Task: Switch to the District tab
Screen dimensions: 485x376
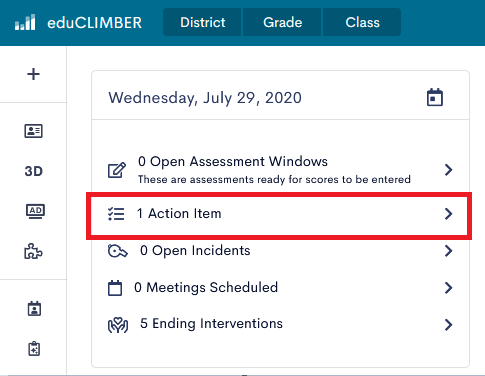Action: coord(202,22)
